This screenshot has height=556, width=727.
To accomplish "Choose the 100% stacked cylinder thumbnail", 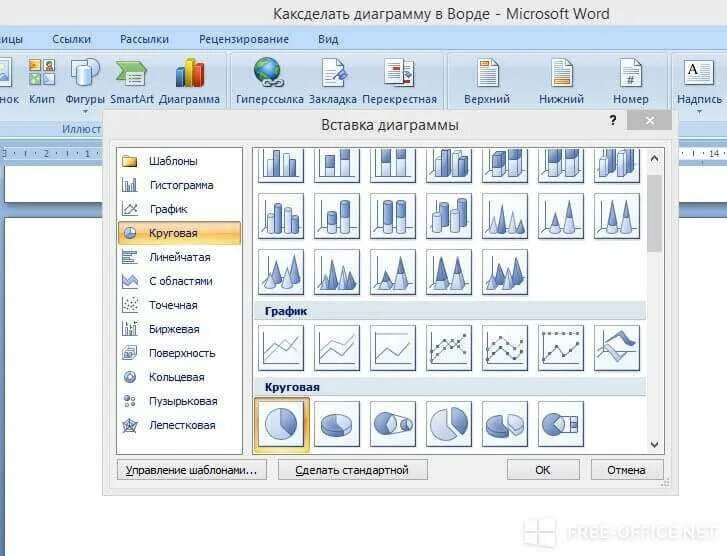I will (x=393, y=216).
